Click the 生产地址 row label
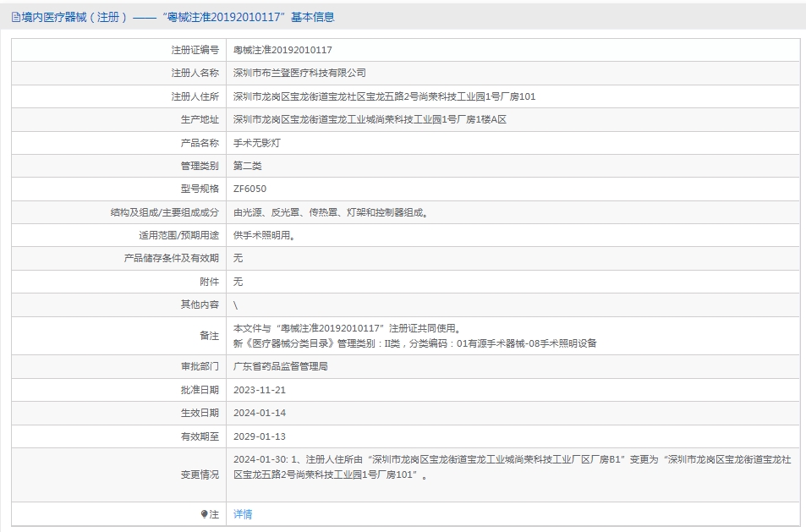The image size is (806, 532). [x=200, y=119]
